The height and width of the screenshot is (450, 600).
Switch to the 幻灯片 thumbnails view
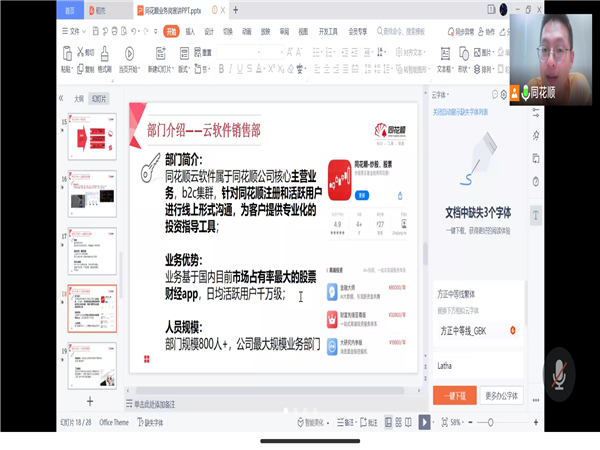98,99
